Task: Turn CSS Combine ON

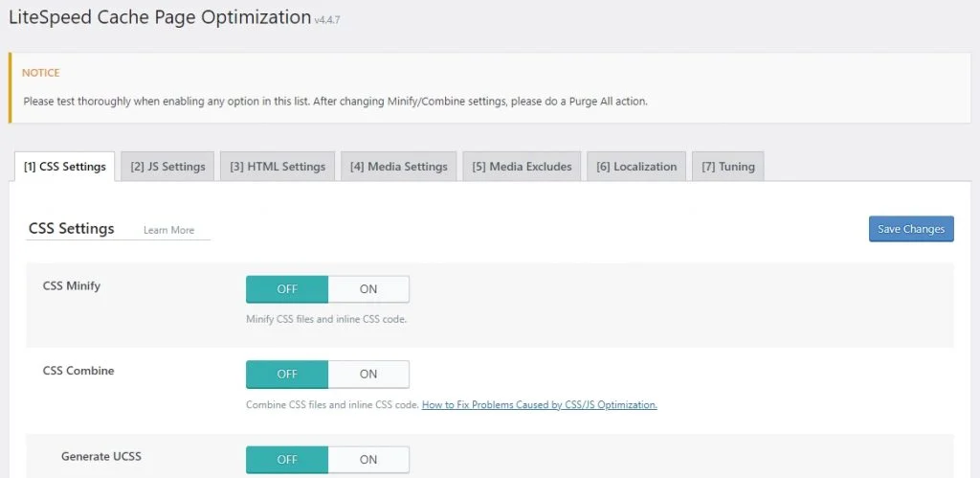Action: [368, 375]
